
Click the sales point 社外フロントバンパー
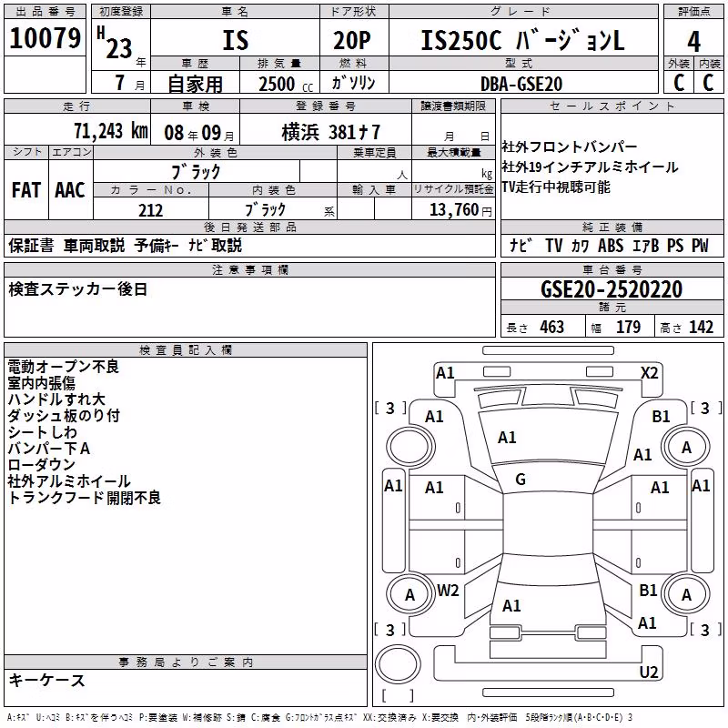pyautogui.click(x=570, y=147)
